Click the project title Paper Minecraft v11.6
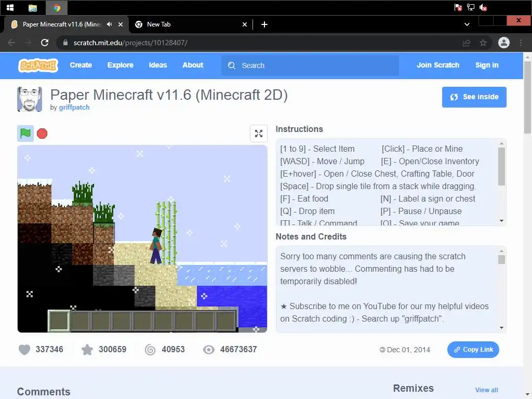 tap(169, 95)
